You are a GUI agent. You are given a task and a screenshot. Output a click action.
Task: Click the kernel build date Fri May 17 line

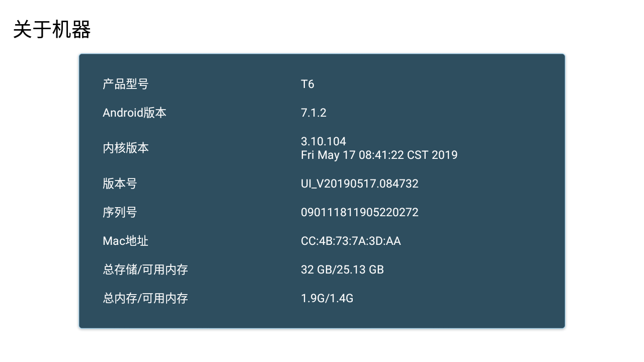[x=379, y=155]
